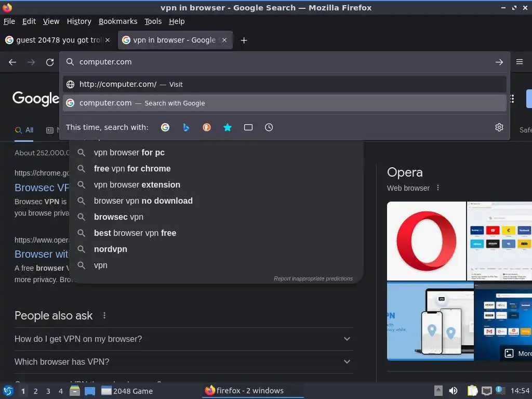Reload the current page
This screenshot has height=399, width=532.
coord(50,62)
